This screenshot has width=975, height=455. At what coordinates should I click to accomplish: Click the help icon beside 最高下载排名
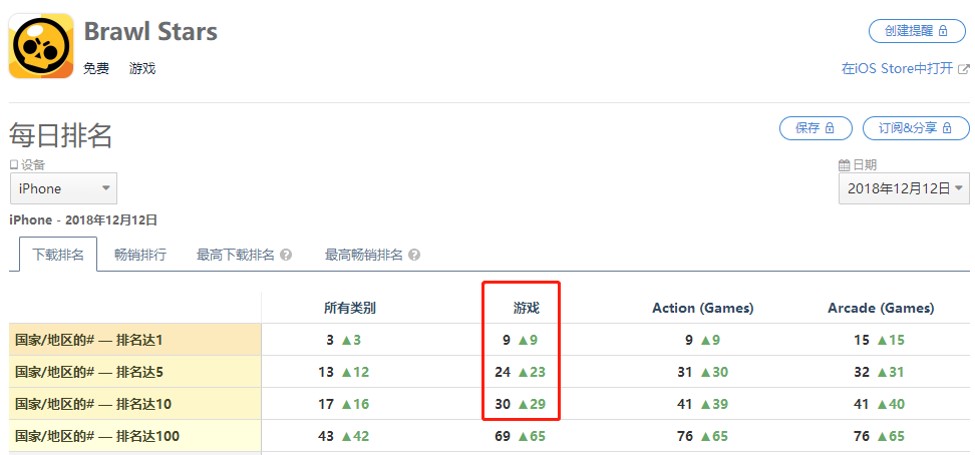pos(286,255)
